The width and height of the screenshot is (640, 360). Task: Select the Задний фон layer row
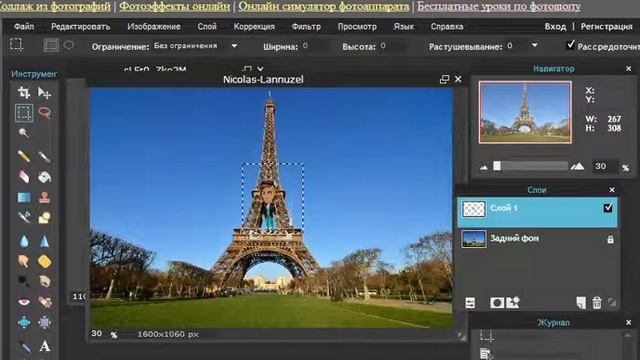[x=537, y=239]
